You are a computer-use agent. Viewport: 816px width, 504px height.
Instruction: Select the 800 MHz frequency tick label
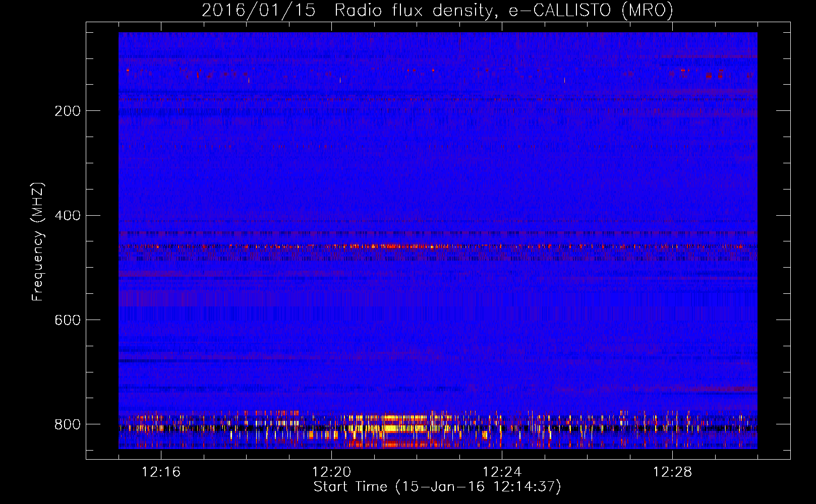coord(68,425)
